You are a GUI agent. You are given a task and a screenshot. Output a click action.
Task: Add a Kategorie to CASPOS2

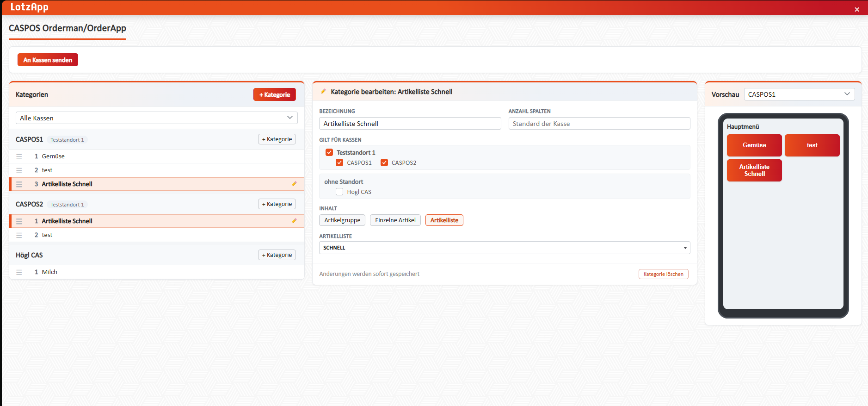pos(277,204)
